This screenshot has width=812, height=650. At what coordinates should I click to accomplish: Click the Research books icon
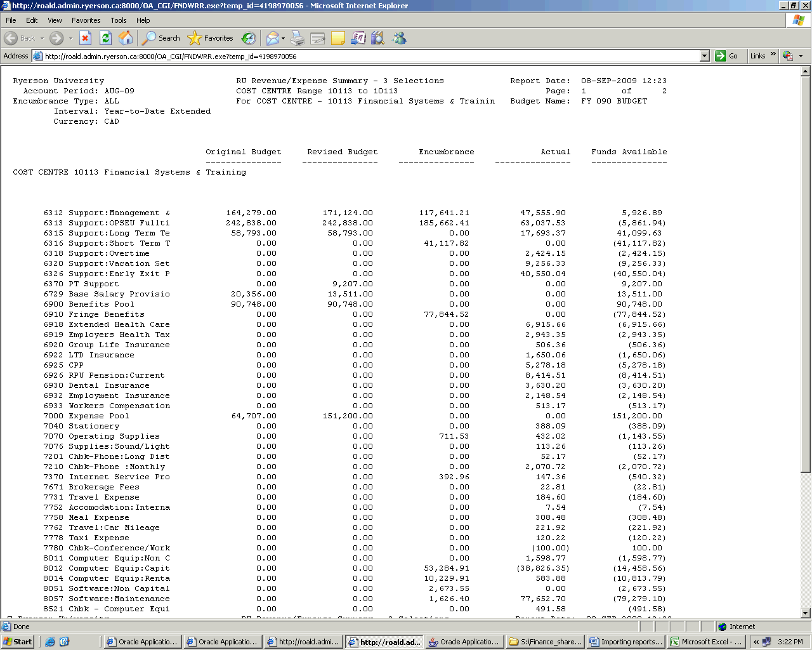(x=378, y=38)
